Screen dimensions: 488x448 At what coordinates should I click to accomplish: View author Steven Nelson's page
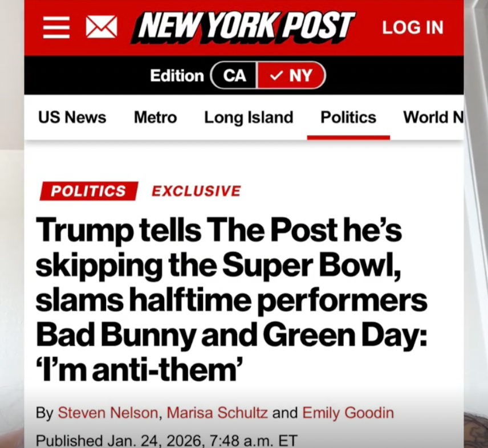click(x=108, y=413)
